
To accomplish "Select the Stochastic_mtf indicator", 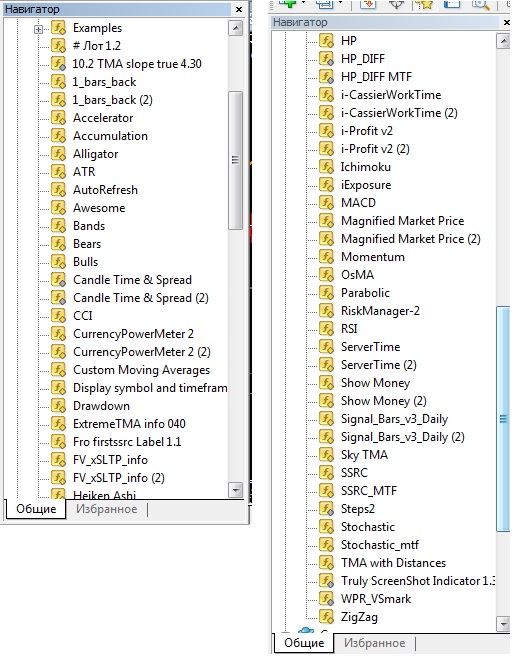I will click(380, 544).
